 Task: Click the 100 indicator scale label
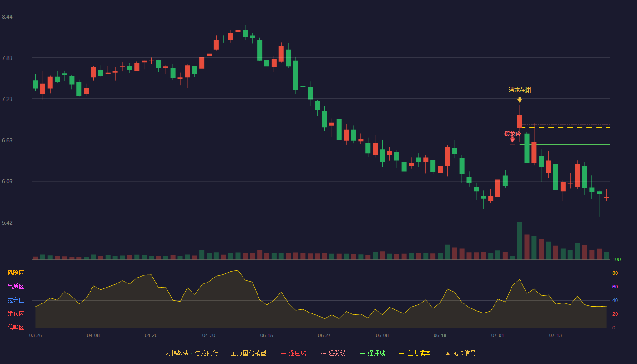(x=617, y=260)
